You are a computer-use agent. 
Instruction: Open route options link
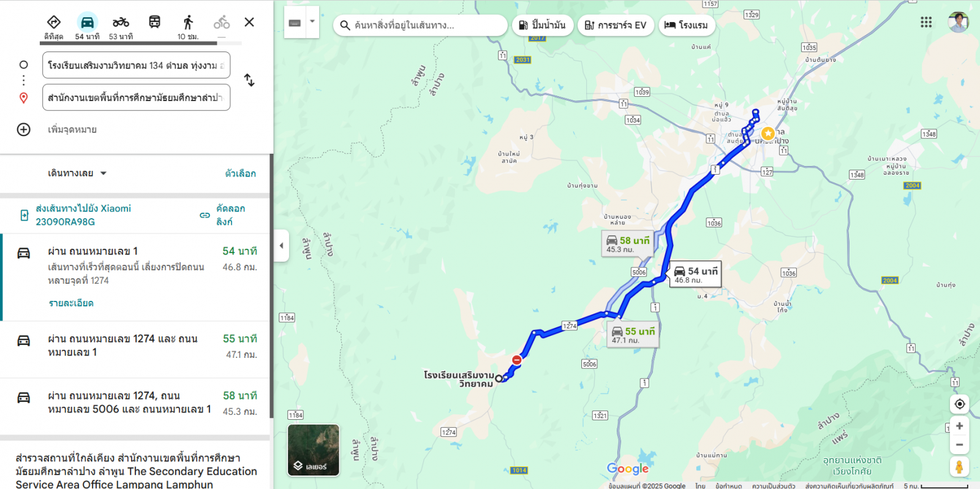(x=240, y=173)
